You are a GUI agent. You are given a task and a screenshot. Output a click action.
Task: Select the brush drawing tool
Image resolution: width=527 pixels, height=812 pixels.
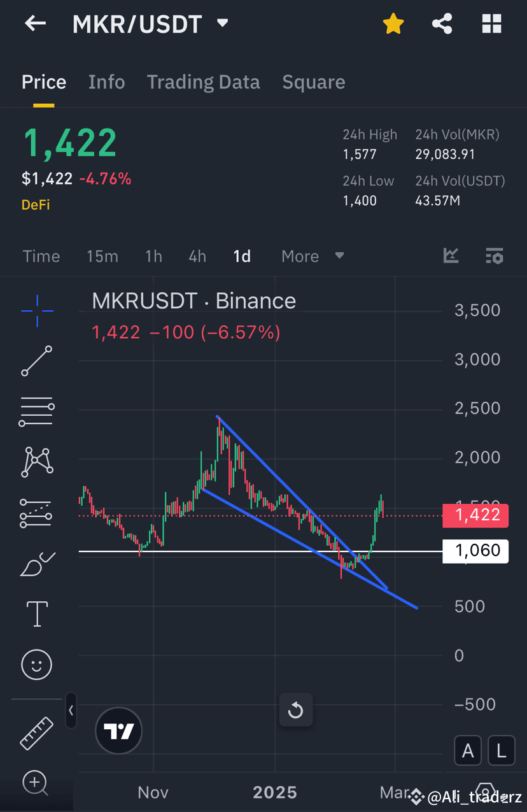pos(37,564)
